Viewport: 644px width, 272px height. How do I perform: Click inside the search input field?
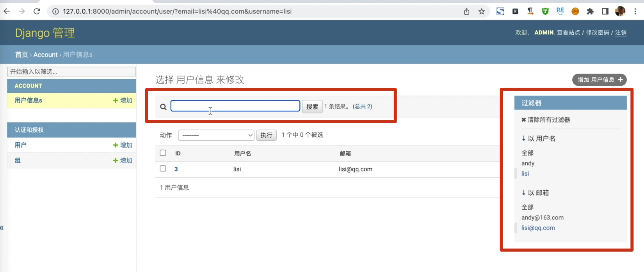pyautogui.click(x=235, y=106)
